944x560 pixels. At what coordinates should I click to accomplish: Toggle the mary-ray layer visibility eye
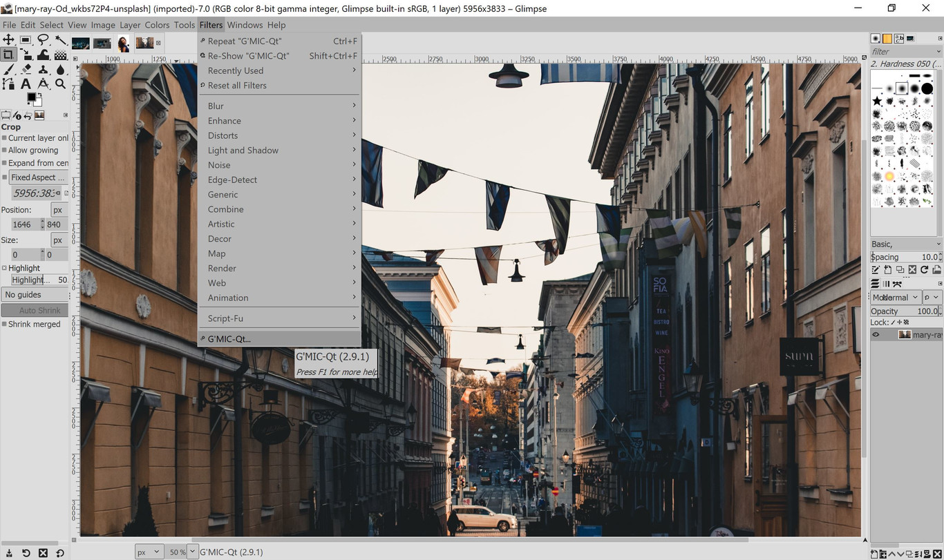875,334
